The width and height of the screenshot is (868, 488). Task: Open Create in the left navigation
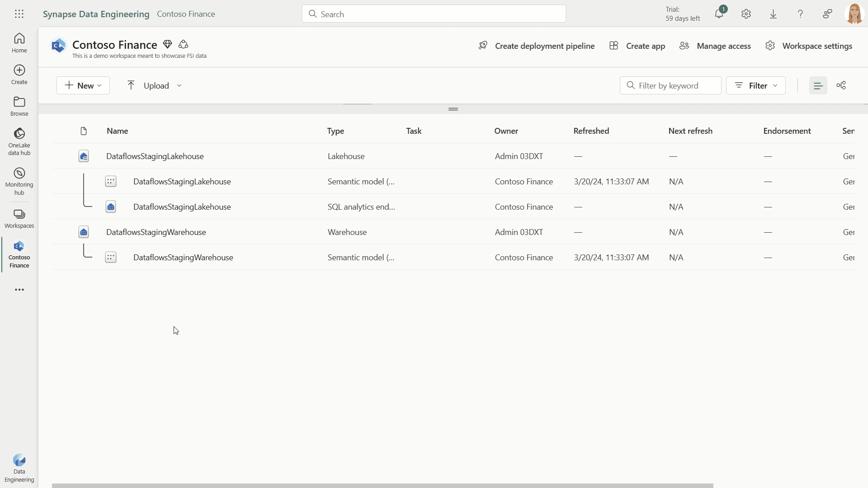[19, 75]
